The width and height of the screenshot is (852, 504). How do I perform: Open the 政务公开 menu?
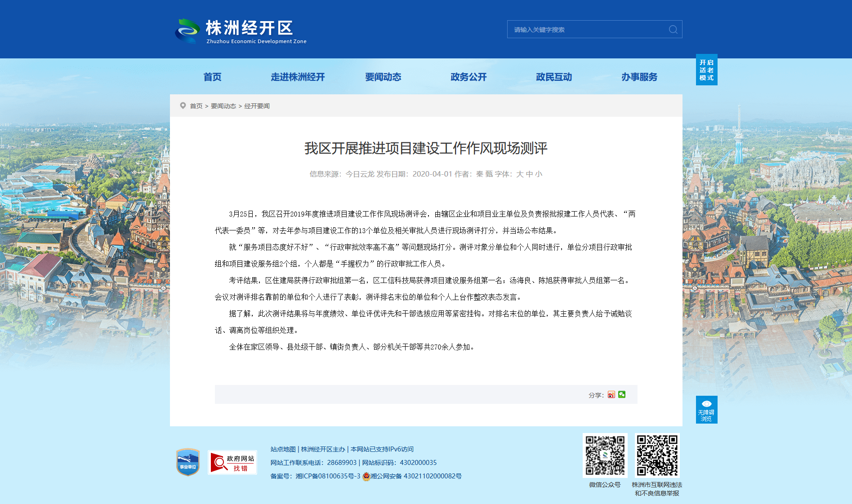468,77
